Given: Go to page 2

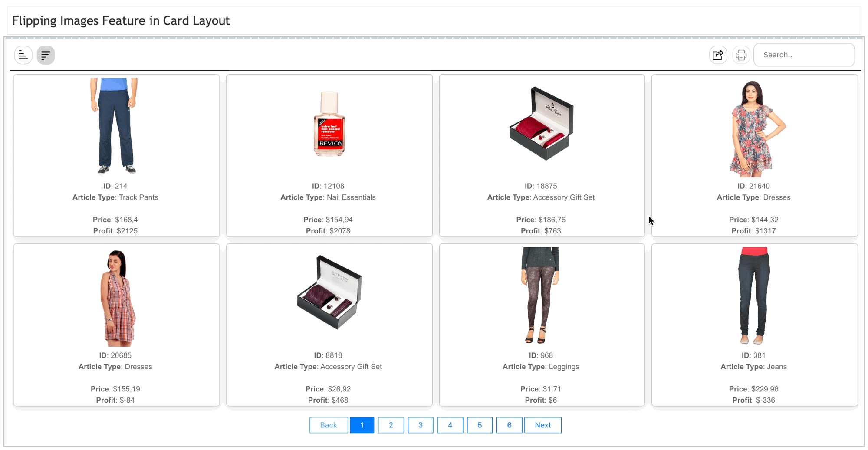Looking at the screenshot, I should (391, 425).
